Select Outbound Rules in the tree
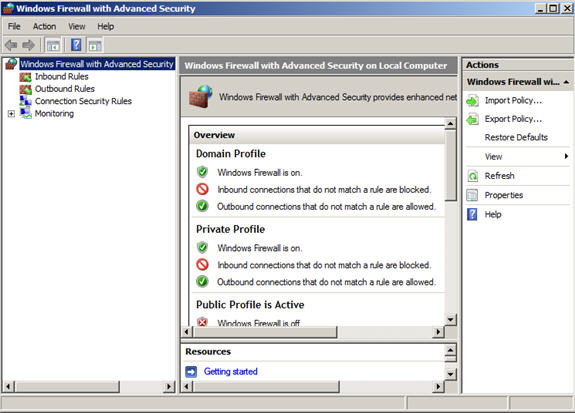575x413 pixels. pyautogui.click(x=65, y=89)
